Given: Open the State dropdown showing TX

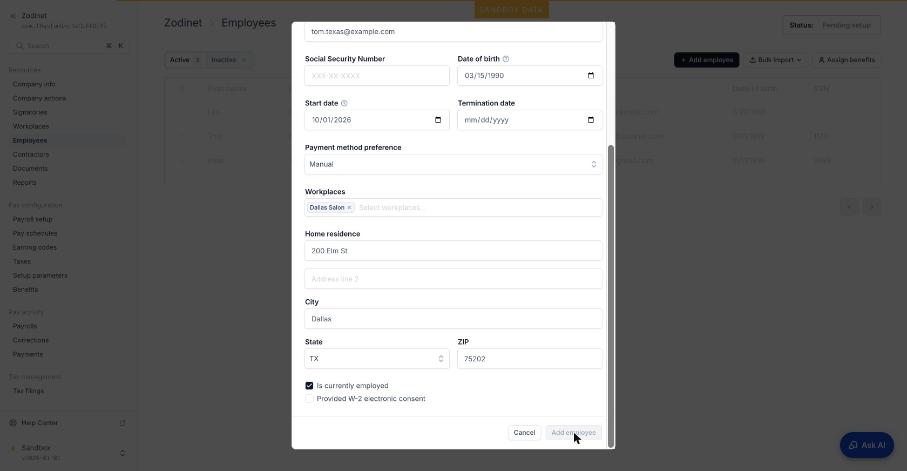Looking at the screenshot, I should click(x=377, y=359).
